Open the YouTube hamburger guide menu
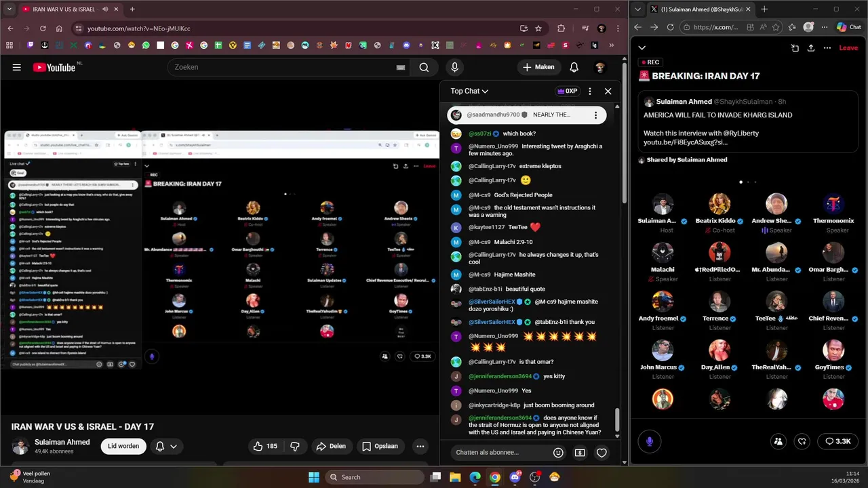The width and height of the screenshot is (868, 488). 16,67
